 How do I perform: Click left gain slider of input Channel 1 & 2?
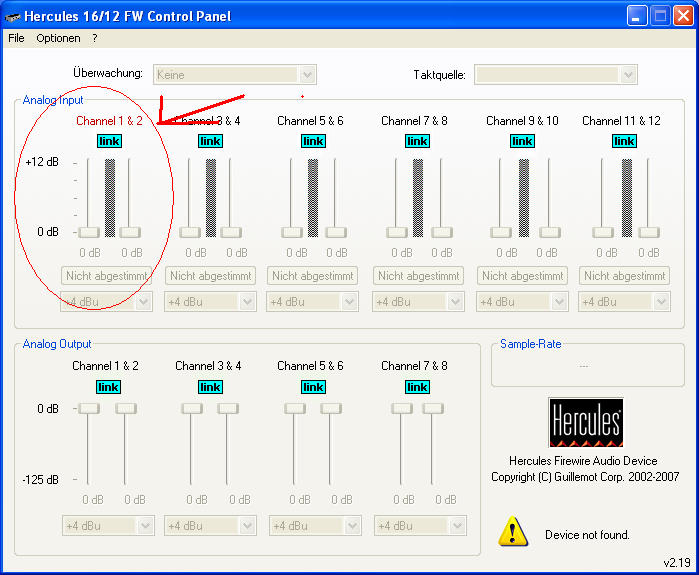click(89, 232)
